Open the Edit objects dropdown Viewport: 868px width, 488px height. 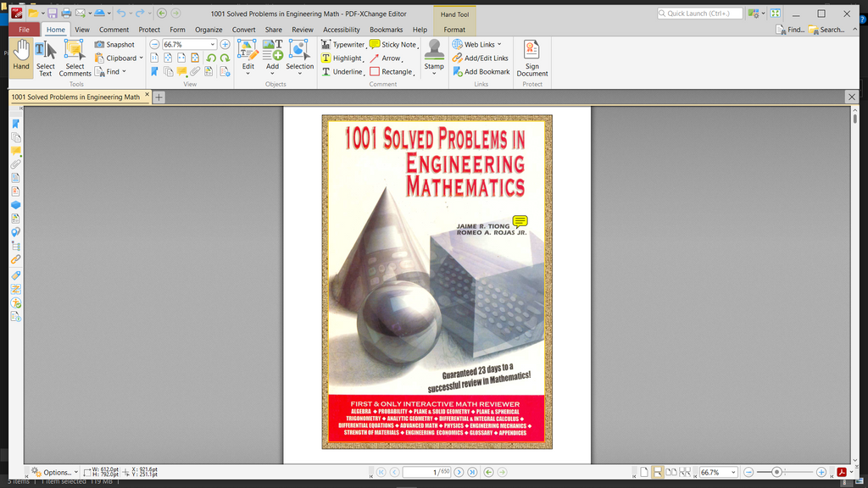pyautogui.click(x=248, y=73)
